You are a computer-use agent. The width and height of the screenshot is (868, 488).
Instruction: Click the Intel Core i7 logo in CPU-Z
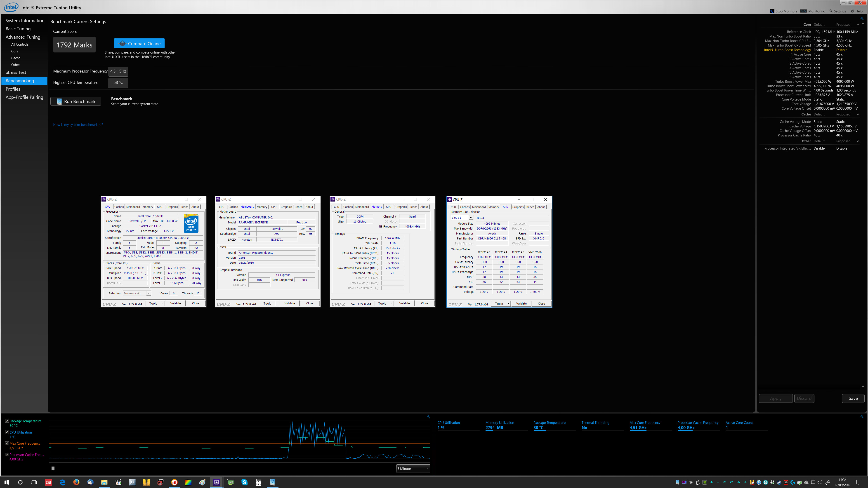(x=191, y=223)
